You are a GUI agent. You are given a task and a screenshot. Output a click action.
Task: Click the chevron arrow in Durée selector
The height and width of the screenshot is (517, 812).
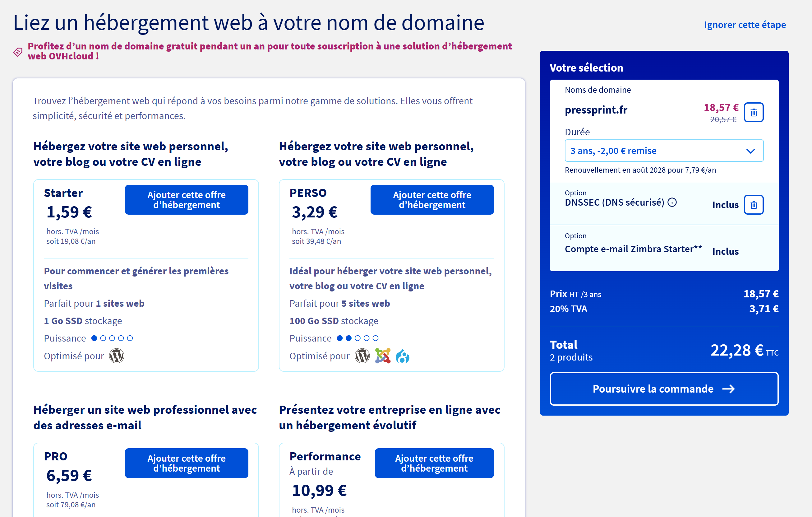point(751,151)
